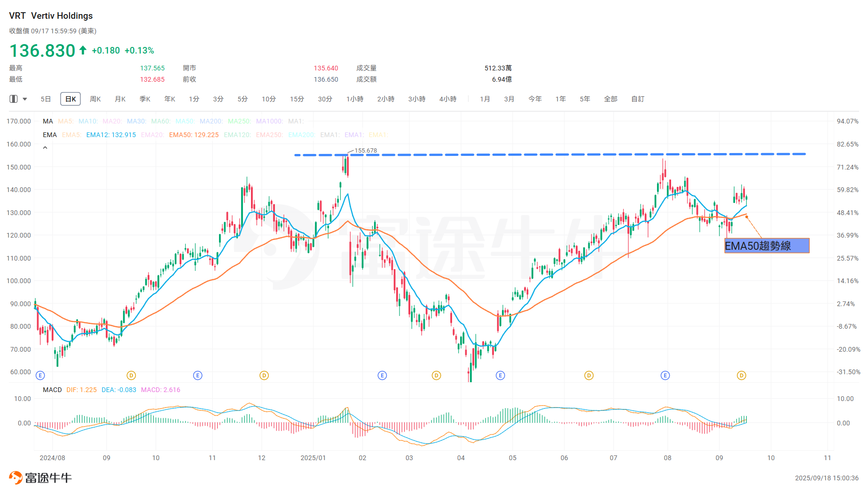Switch to the 月K monthly chart tab
868x493 pixels.
pyautogui.click(x=120, y=99)
